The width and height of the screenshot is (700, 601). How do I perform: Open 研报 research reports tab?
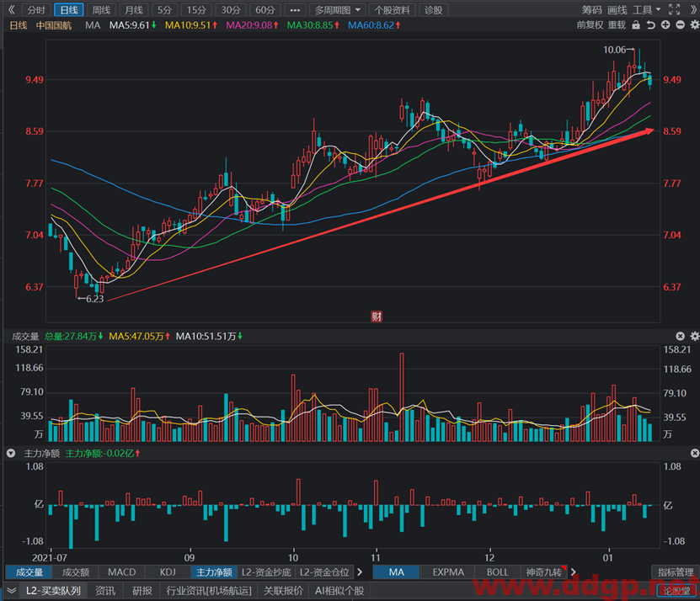[142, 591]
